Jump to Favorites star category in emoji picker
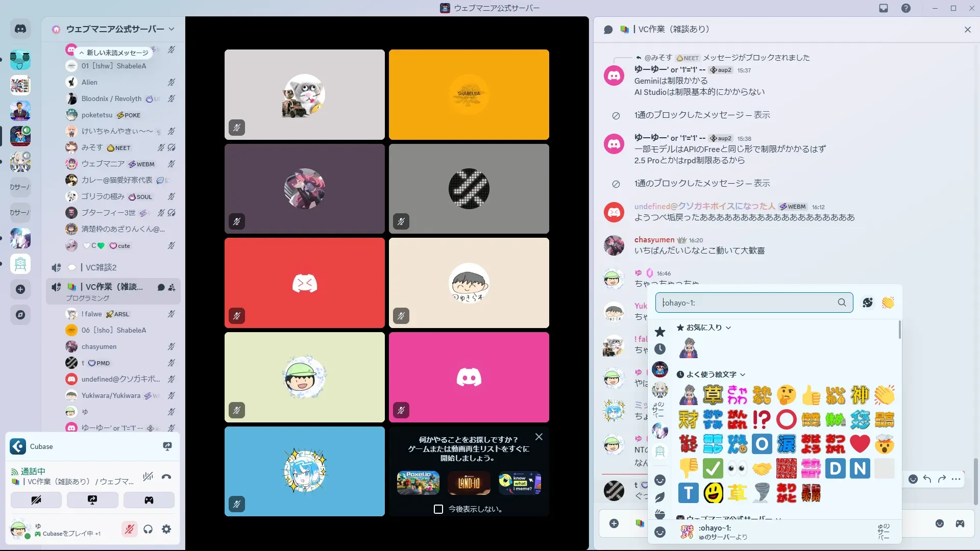980x551 pixels. [660, 332]
